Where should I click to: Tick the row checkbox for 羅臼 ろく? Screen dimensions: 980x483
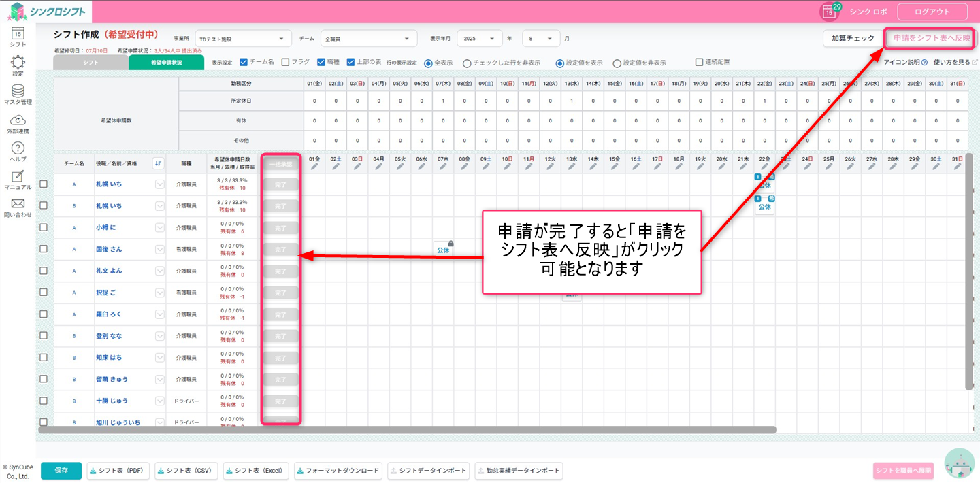(44, 314)
